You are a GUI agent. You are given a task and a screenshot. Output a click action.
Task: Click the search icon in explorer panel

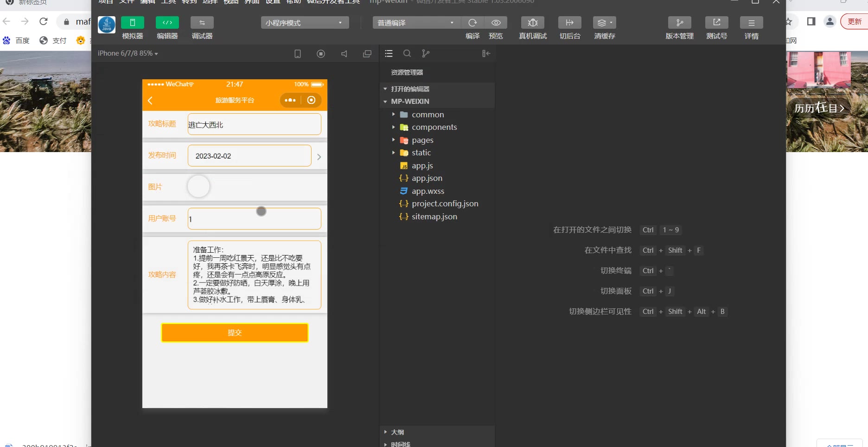click(407, 54)
